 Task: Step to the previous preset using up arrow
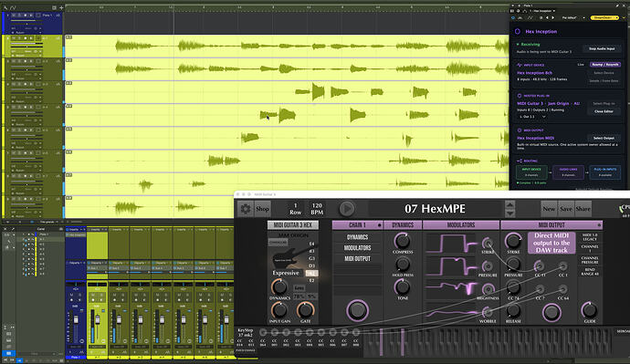509,204
